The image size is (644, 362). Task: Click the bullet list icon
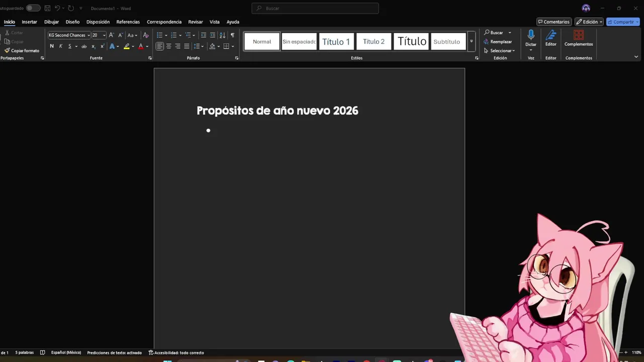159,35
